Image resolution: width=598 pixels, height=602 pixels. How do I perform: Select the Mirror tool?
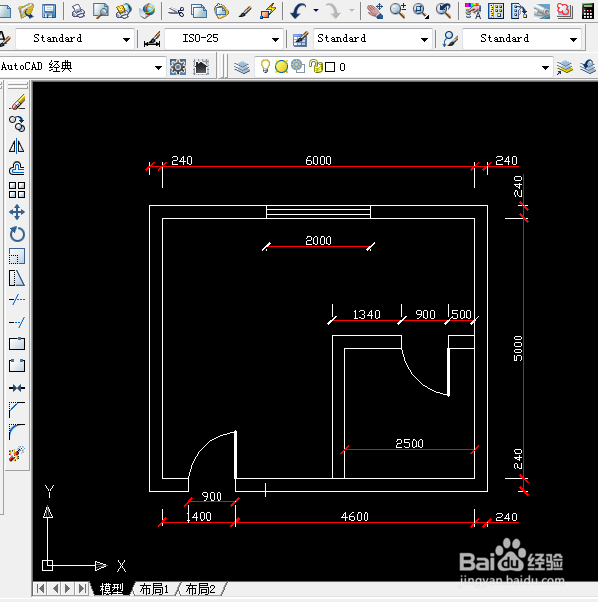(17, 146)
